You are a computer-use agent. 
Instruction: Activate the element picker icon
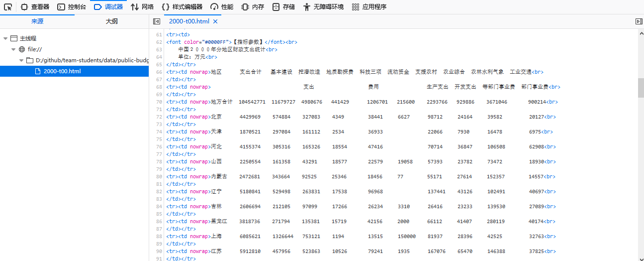[x=7, y=7]
